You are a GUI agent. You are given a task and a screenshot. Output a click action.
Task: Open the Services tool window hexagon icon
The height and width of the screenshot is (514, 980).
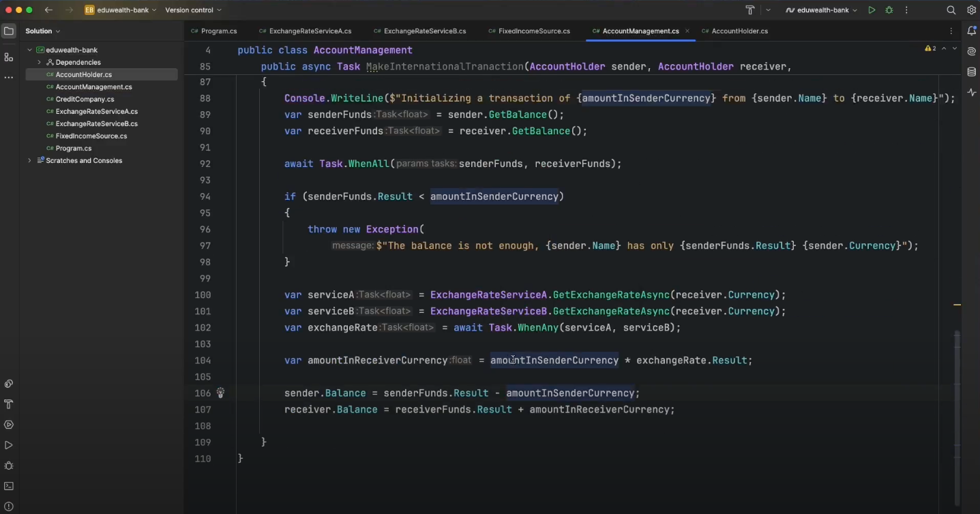(x=9, y=425)
